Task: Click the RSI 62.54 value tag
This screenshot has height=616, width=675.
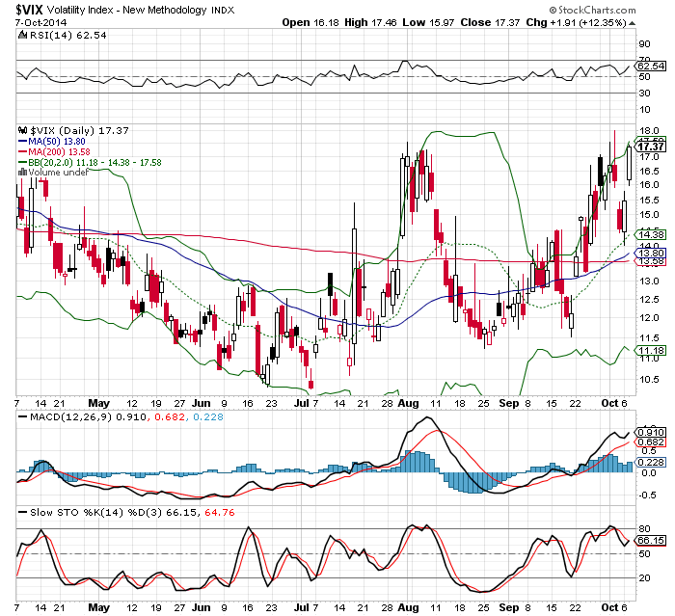Action: tap(651, 67)
